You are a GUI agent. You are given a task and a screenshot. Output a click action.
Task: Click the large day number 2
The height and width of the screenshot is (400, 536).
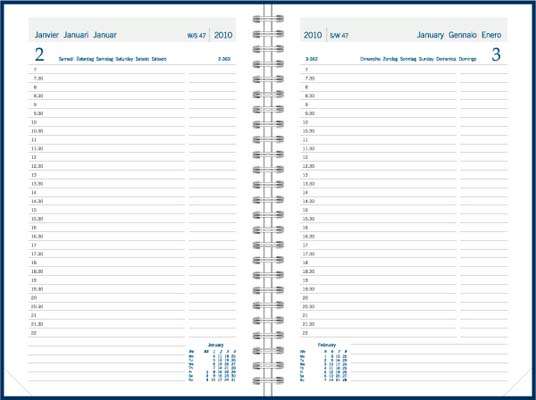39,55
